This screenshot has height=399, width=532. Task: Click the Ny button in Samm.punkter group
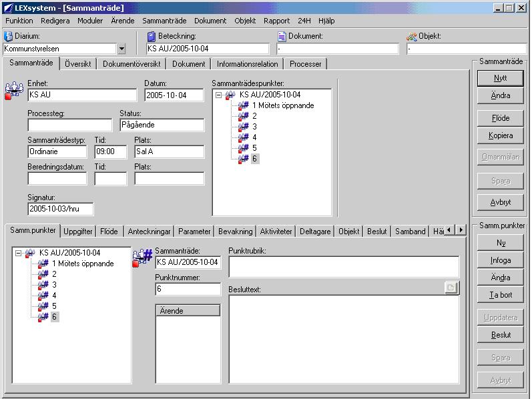501,243
